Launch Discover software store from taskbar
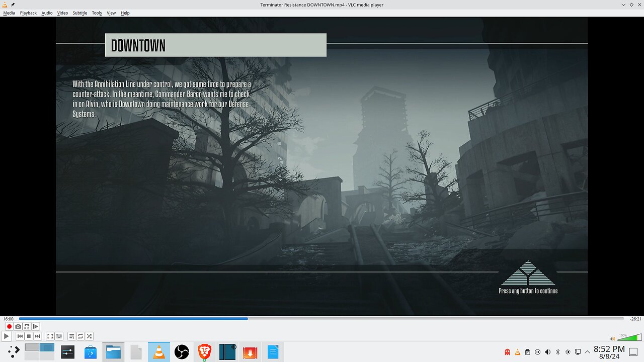This screenshot has width=644, height=362. (91, 352)
